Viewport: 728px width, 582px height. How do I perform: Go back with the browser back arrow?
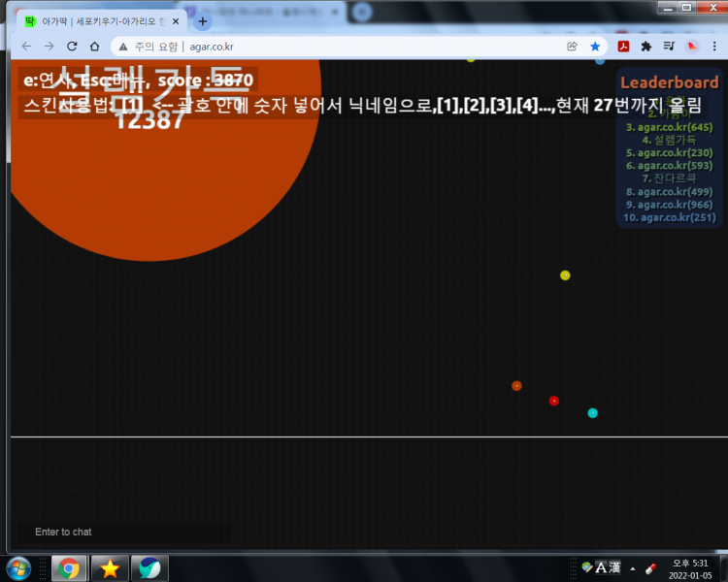[x=26, y=47]
